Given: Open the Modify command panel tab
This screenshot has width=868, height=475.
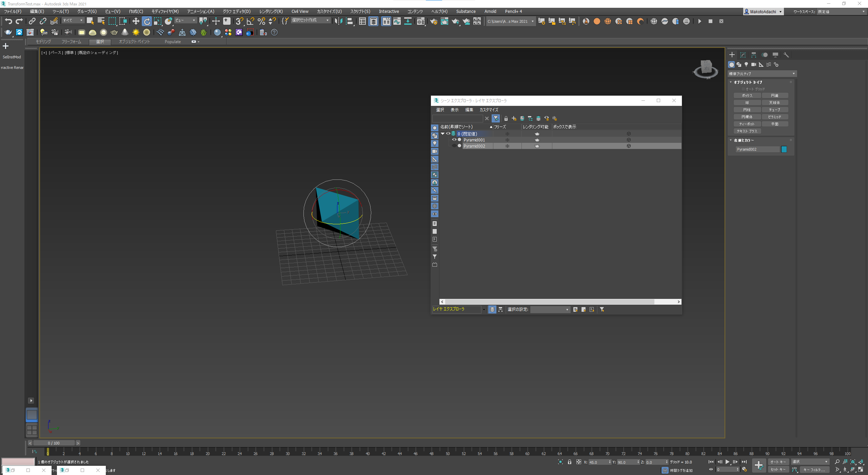Looking at the screenshot, I should tap(743, 55).
